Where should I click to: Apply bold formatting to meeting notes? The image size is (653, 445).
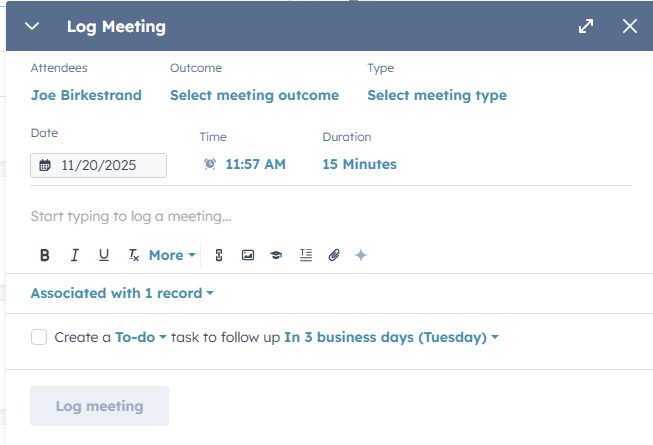tap(45, 255)
